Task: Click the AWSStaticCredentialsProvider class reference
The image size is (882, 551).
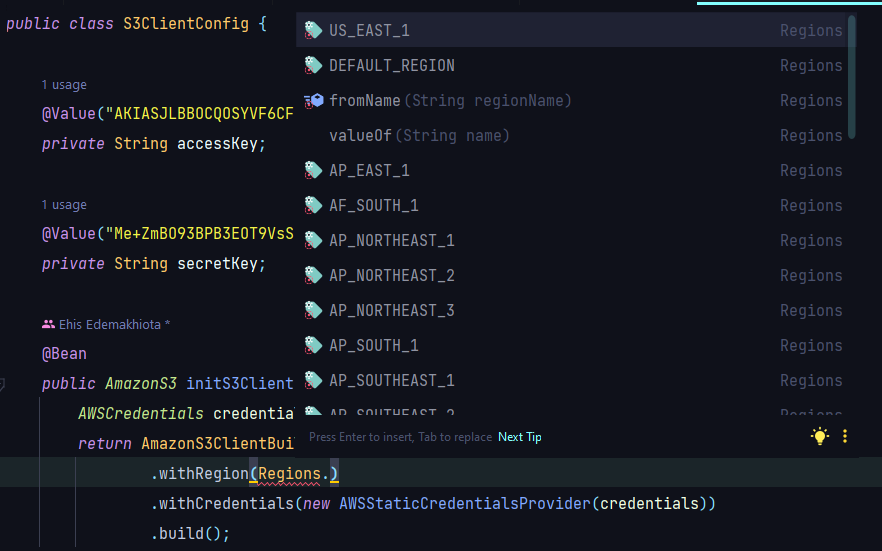Action: click(x=465, y=504)
